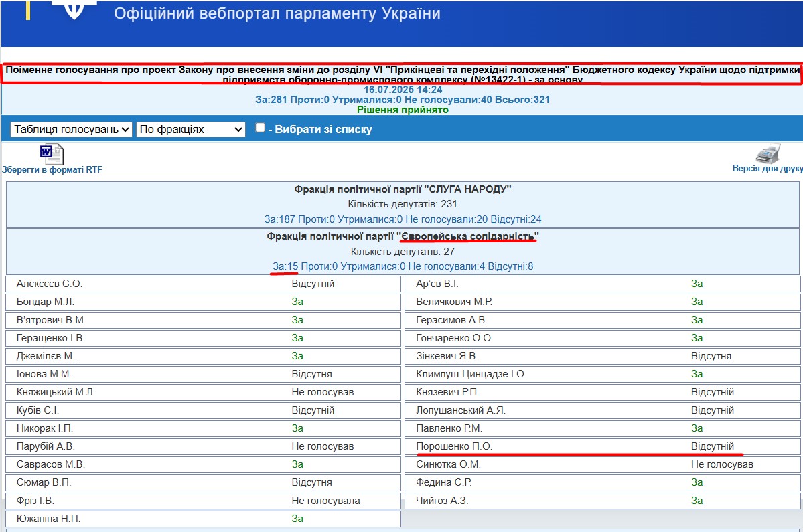Click Європейська солідарність totals 'За:15'
Image resolution: width=803 pixels, height=532 pixels.
pyautogui.click(x=285, y=266)
